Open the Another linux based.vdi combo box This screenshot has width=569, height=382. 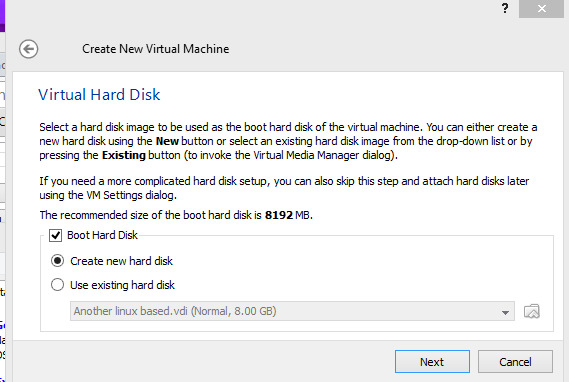pos(292,311)
